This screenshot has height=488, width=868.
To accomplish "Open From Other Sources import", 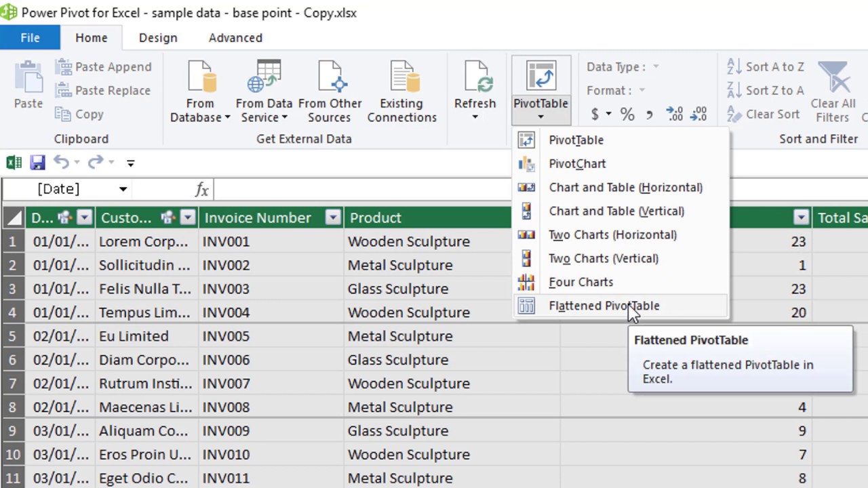I will click(330, 92).
